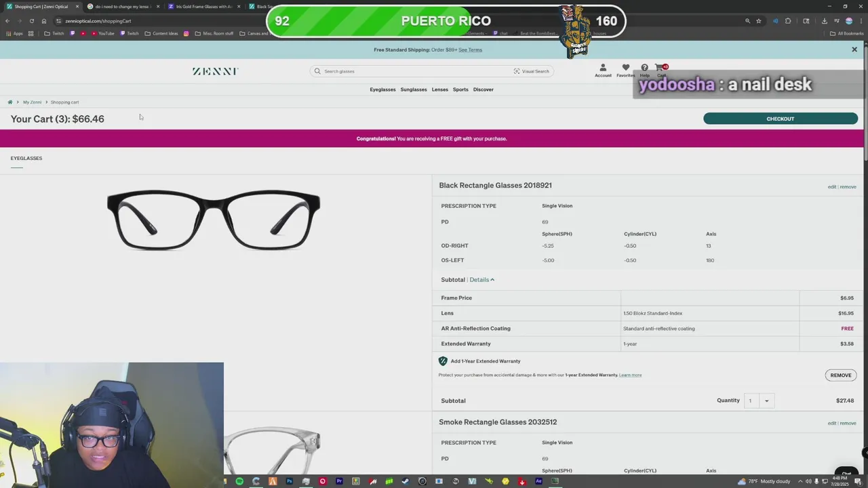Click the browser home button
Image resolution: width=868 pixels, height=488 pixels.
43,21
